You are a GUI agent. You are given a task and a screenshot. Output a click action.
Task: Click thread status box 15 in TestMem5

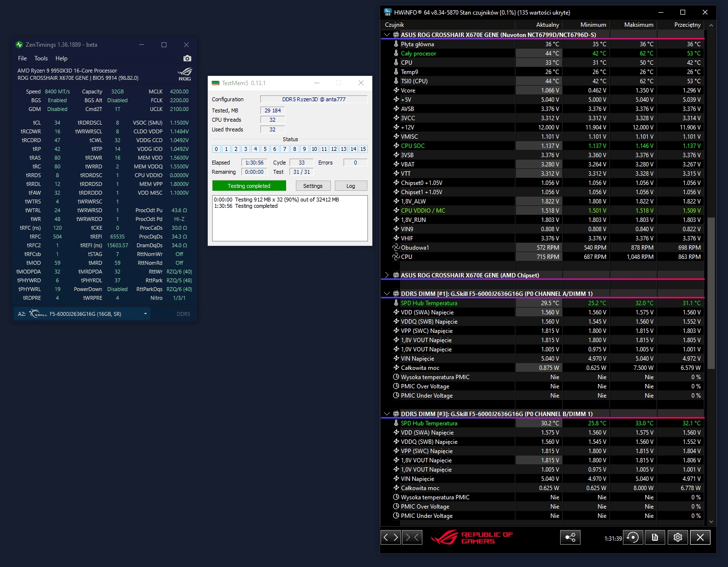363,149
